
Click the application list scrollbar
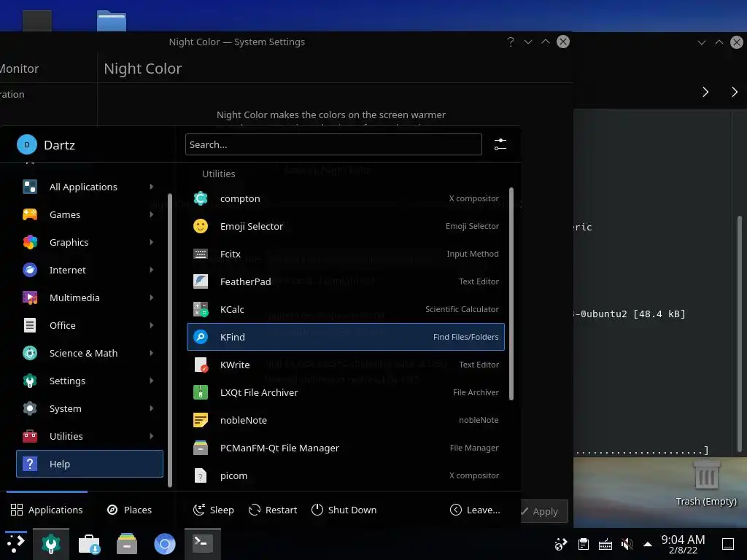pyautogui.click(x=511, y=294)
